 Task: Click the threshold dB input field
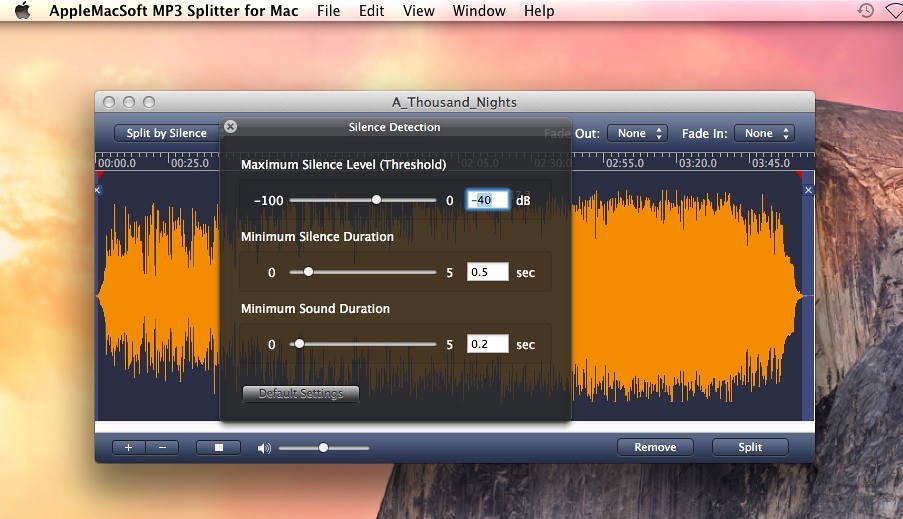[487, 200]
